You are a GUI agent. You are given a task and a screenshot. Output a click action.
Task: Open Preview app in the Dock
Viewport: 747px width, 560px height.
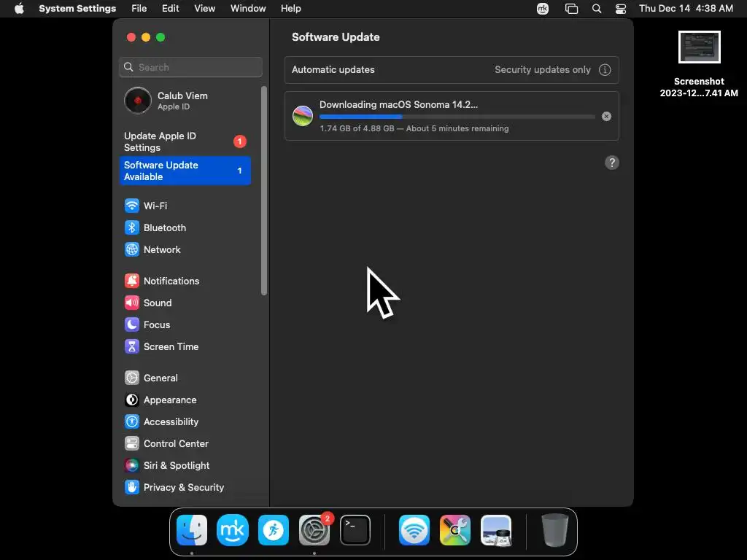point(496,530)
